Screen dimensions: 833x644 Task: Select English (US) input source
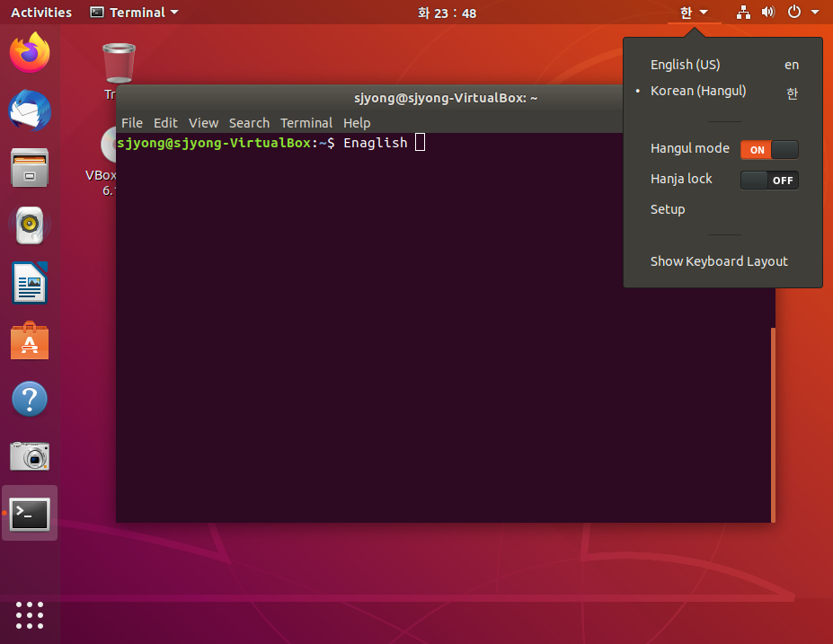(723, 65)
